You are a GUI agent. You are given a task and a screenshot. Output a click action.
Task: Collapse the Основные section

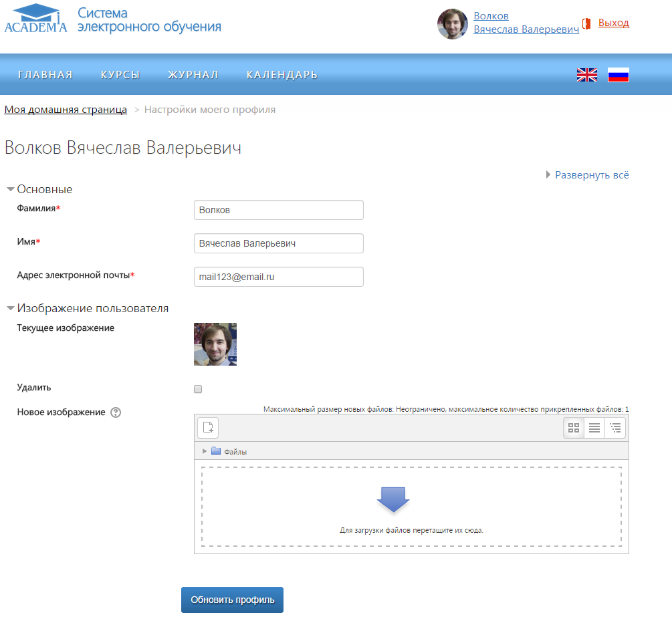point(11,189)
